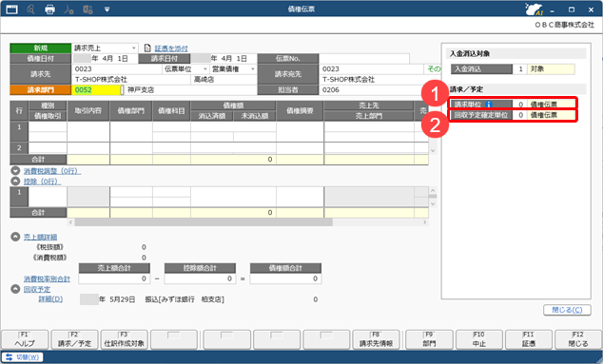Click the 高崎店 text field
Viewport: 603px width, 364px height.
[224, 80]
